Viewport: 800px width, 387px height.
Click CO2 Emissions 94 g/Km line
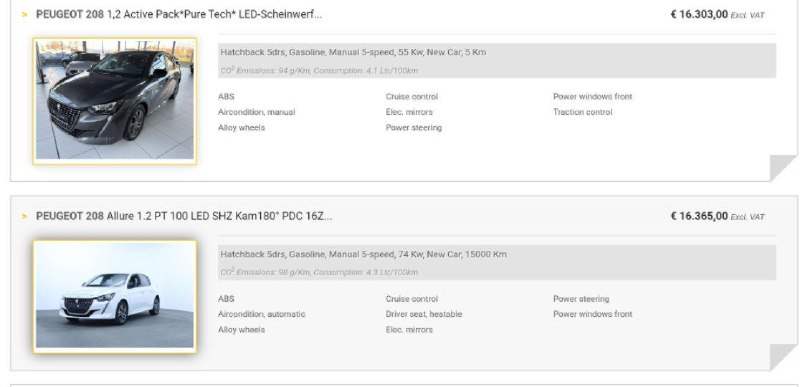[319, 70]
